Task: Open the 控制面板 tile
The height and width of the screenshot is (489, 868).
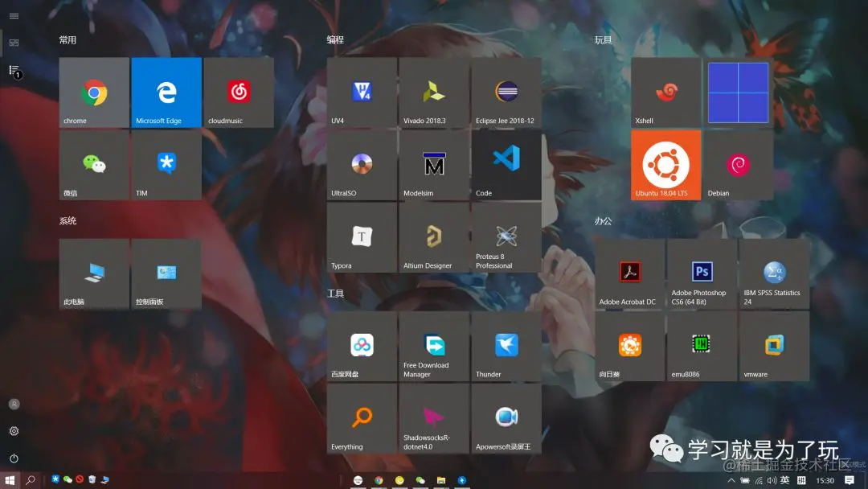Action: pos(166,273)
